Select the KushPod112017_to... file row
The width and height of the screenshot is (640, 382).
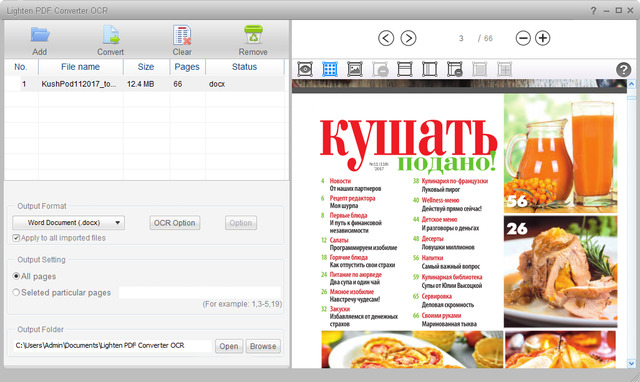[144, 84]
